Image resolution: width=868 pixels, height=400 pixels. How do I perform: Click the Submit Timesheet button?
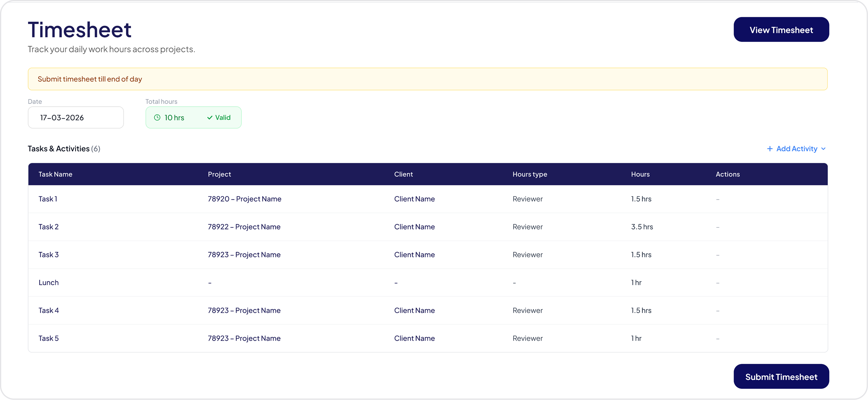tap(781, 376)
